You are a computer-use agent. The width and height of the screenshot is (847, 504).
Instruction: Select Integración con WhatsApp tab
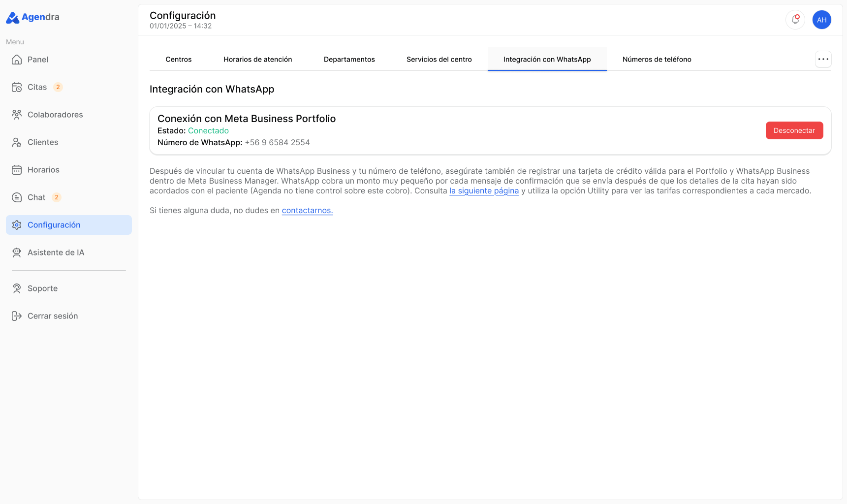[x=547, y=59]
